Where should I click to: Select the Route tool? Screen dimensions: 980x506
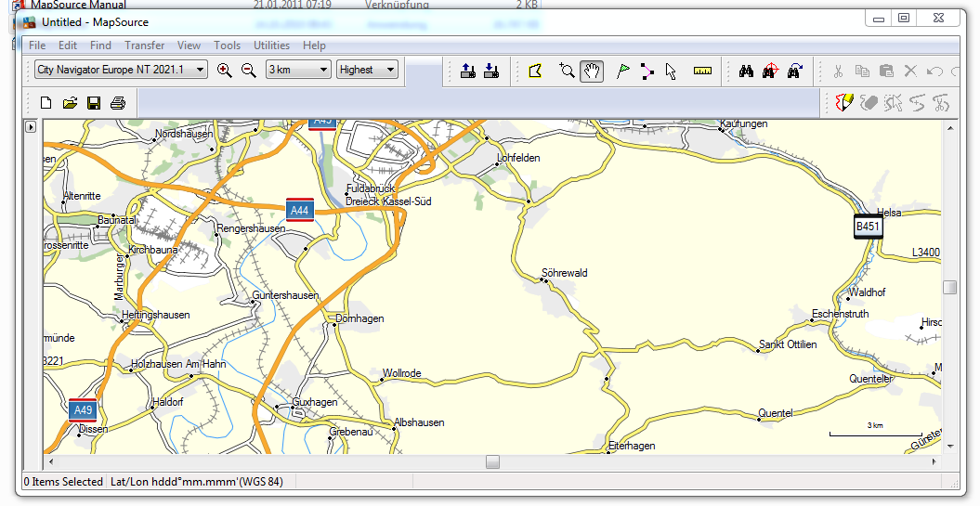coord(647,71)
